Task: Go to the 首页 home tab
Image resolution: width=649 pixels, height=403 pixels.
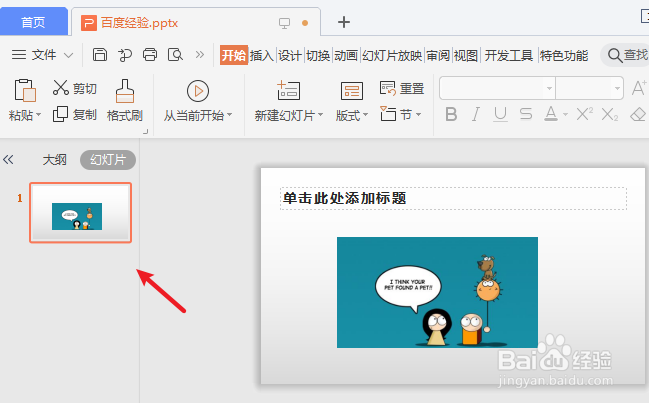Action: 33,22
